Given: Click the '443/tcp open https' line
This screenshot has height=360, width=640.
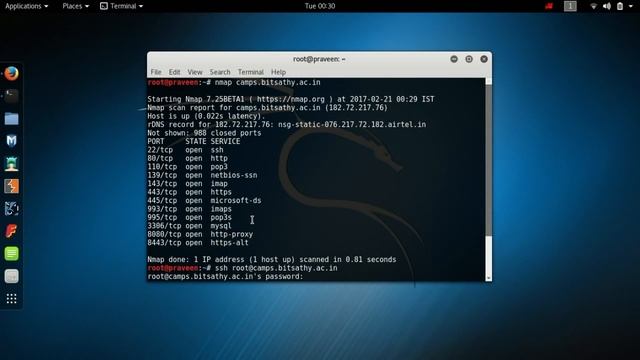Looking at the screenshot, I should 189,192.
